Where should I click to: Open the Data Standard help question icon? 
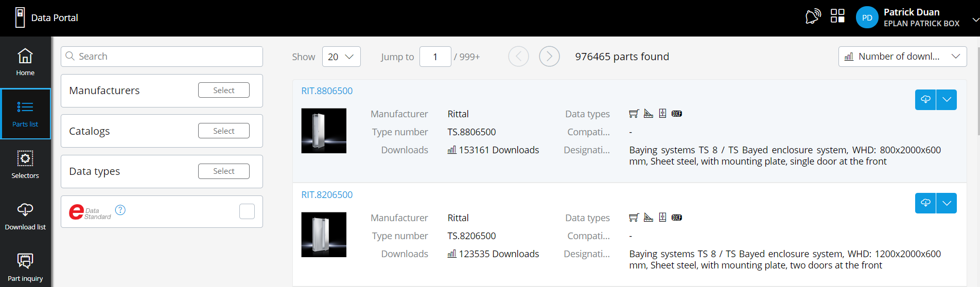(x=120, y=210)
